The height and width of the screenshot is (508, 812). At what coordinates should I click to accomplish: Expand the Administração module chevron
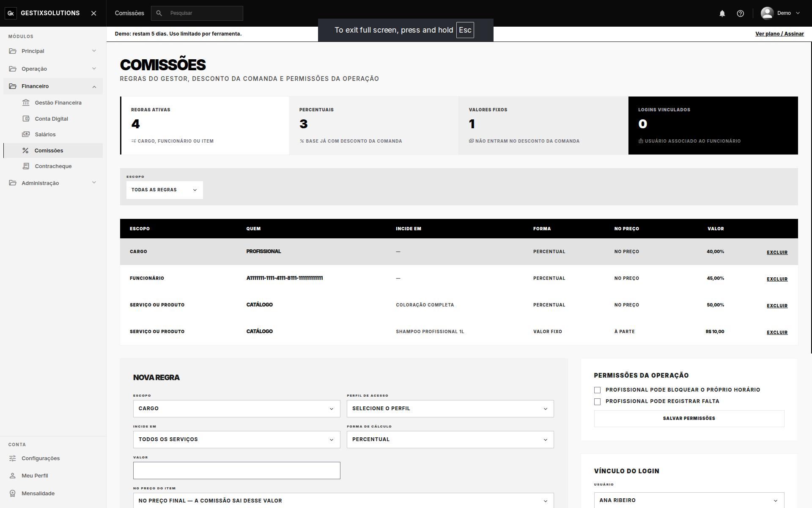pyautogui.click(x=94, y=182)
